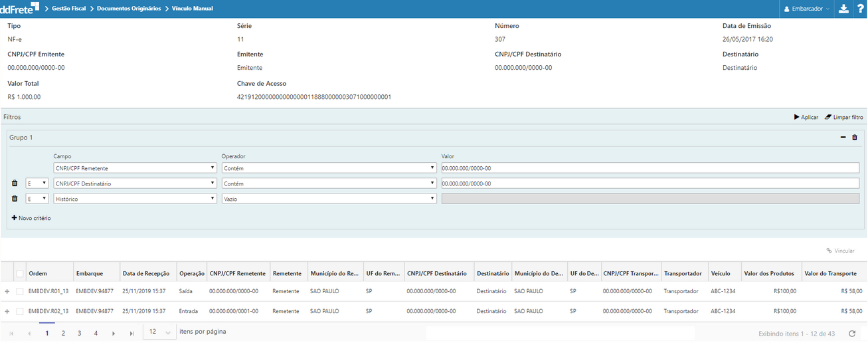Expand the EMBDEV.R01_13 row details

click(7, 291)
